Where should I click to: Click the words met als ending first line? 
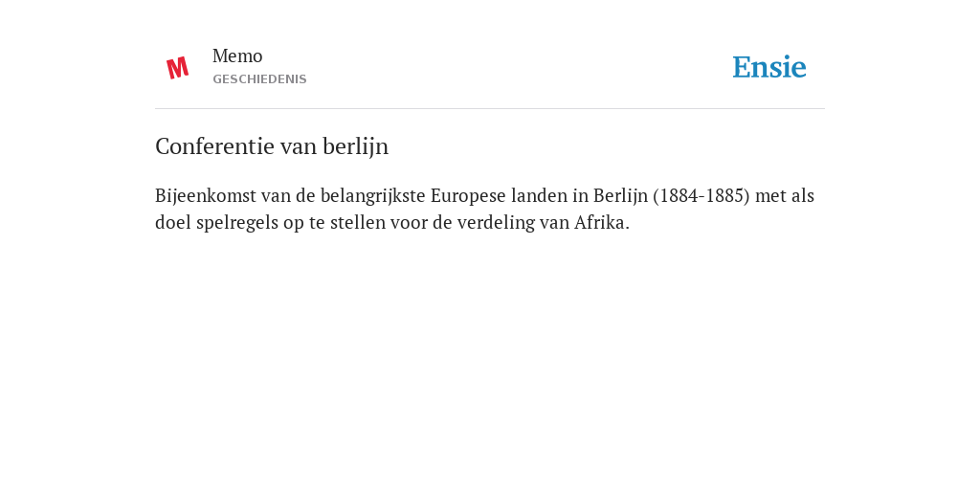(x=785, y=196)
